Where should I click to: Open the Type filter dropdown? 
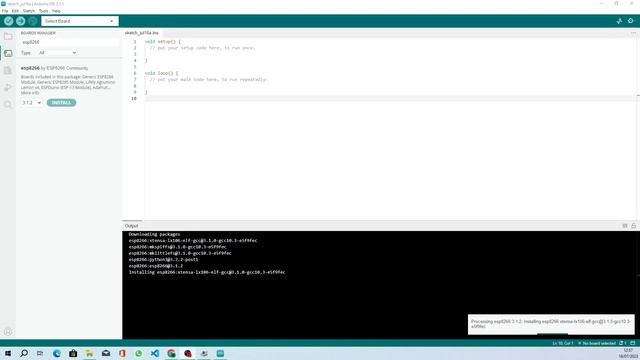57,53
